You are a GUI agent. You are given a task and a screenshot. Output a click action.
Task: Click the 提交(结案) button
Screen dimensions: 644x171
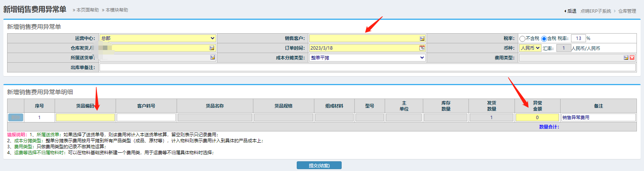tap(319, 165)
